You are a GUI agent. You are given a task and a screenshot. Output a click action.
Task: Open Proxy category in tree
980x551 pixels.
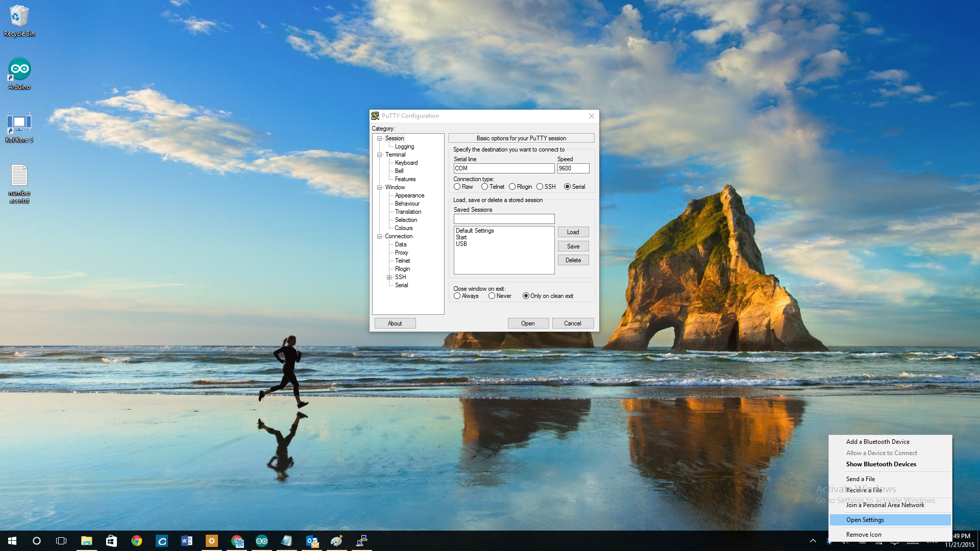tap(401, 253)
